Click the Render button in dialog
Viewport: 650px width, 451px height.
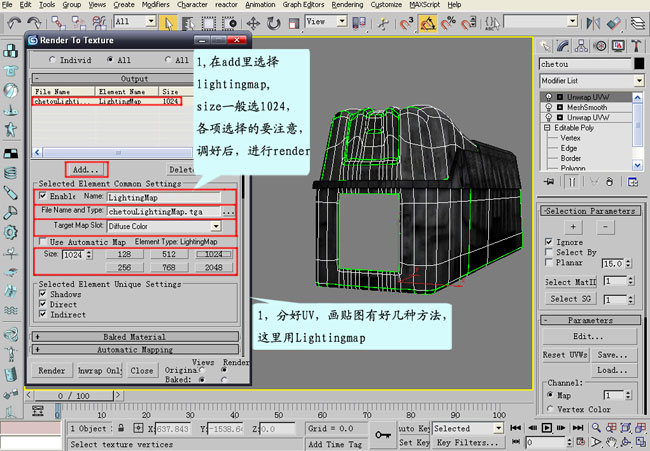coord(52,371)
